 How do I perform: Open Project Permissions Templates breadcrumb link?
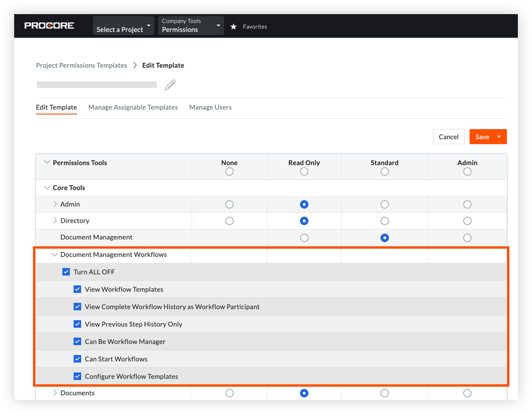(81, 65)
